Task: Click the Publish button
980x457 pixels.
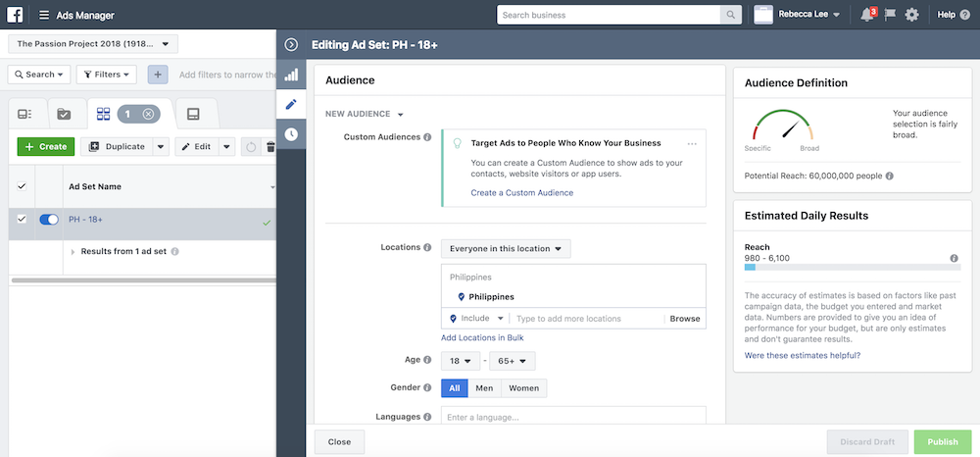Action: tap(943, 442)
